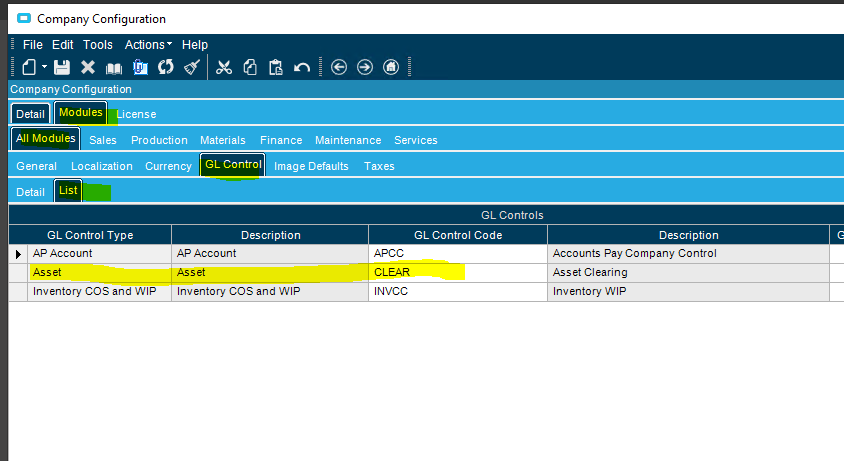Image resolution: width=844 pixels, height=461 pixels.
Task: Click the AP Account description cell
Action: click(x=270, y=253)
